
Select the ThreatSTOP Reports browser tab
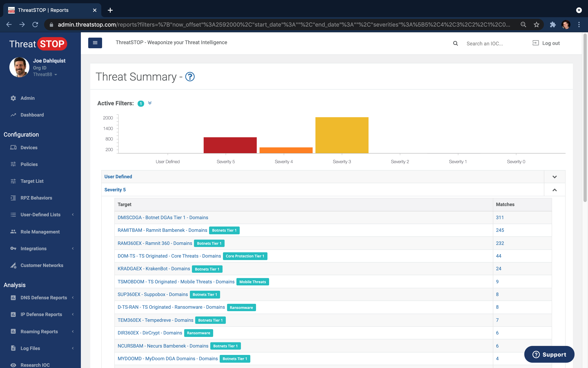point(52,10)
